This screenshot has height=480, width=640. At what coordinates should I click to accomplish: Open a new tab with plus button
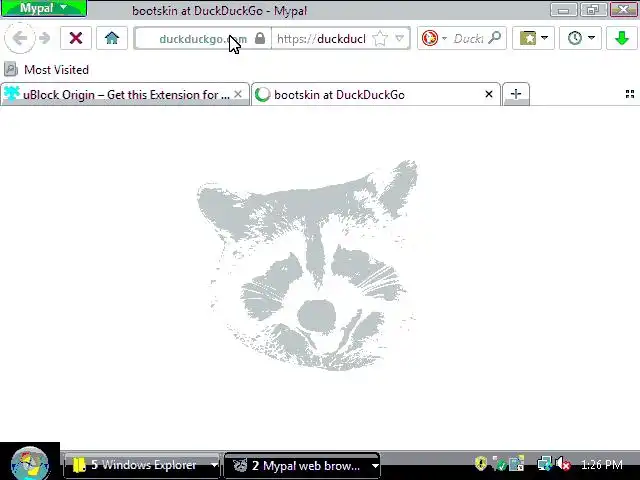coord(516,94)
